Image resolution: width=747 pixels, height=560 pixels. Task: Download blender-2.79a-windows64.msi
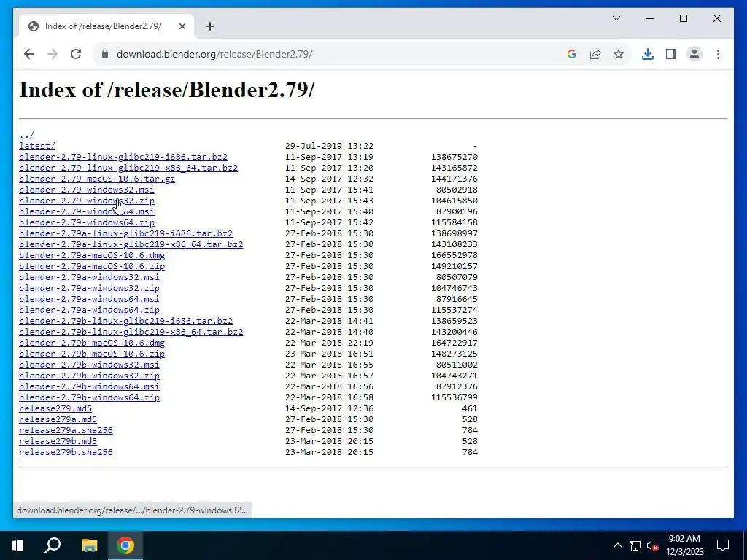(x=90, y=299)
